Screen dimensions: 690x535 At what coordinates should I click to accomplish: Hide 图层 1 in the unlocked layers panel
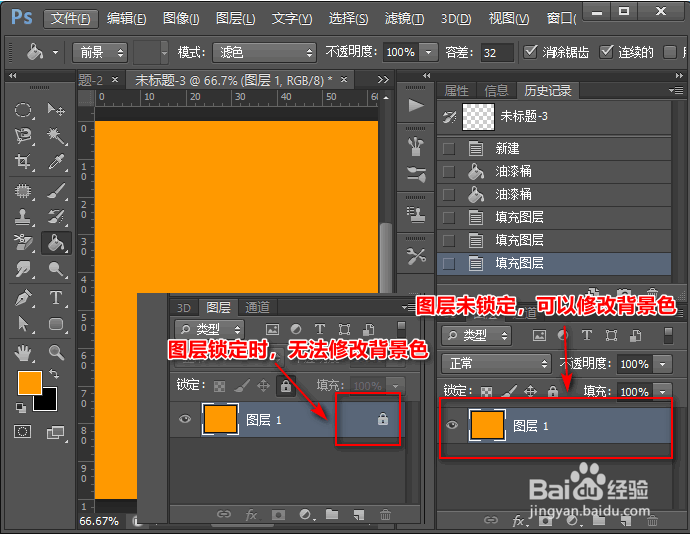pos(452,425)
